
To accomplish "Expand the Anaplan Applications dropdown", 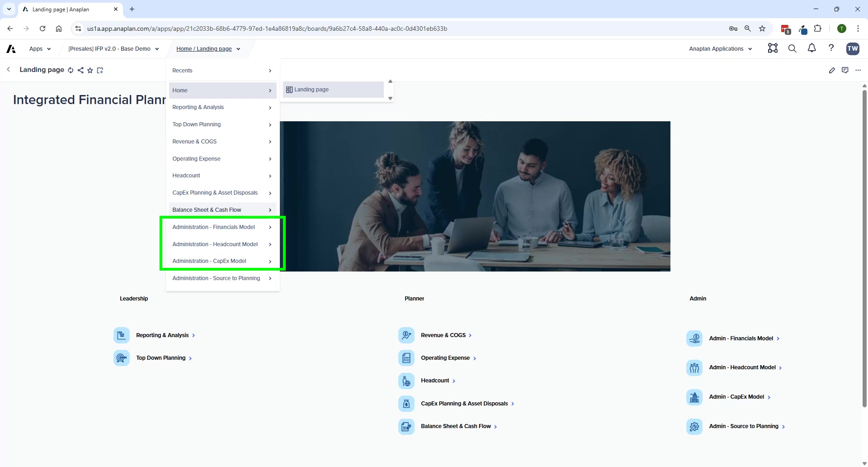I will point(720,48).
